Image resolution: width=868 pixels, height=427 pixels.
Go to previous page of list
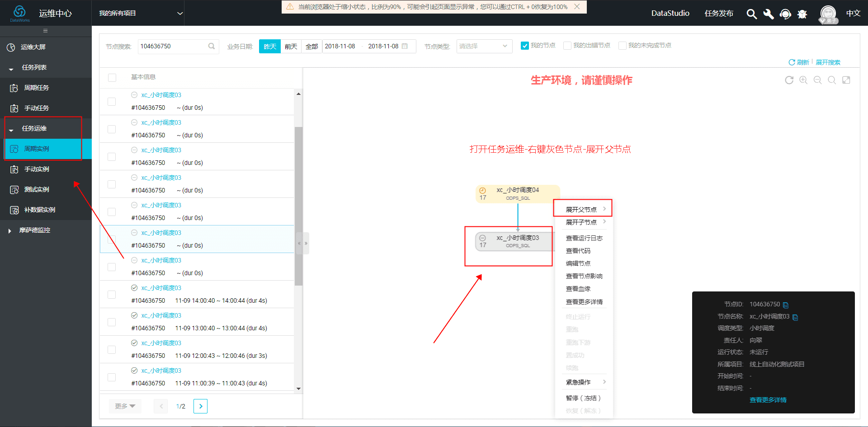click(161, 406)
